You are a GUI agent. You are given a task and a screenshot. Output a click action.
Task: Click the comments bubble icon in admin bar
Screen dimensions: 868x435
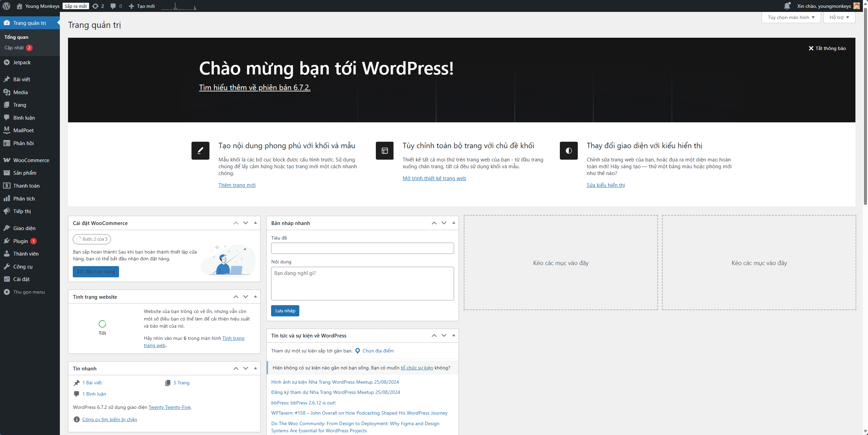tap(113, 6)
